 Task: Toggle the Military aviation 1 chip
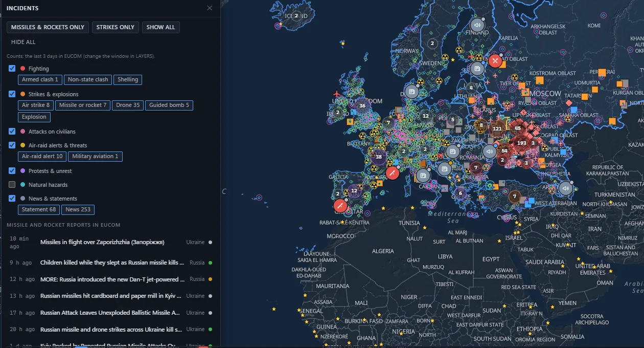[95, 156]
